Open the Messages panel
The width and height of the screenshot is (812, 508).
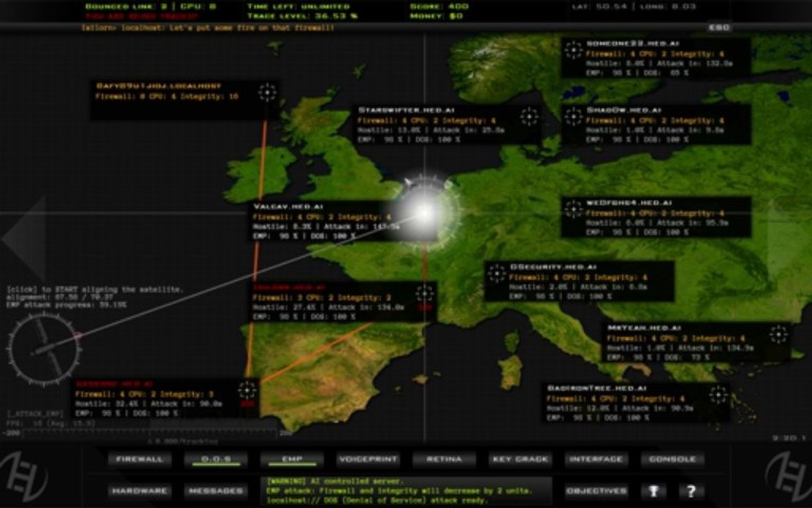[216, 490]
